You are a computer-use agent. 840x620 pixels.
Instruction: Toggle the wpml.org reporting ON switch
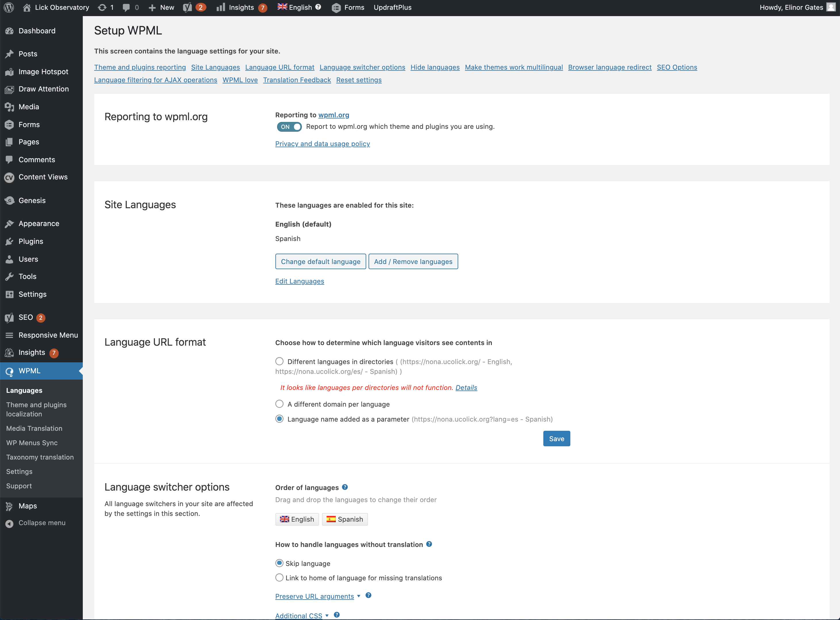coord(289,127)
